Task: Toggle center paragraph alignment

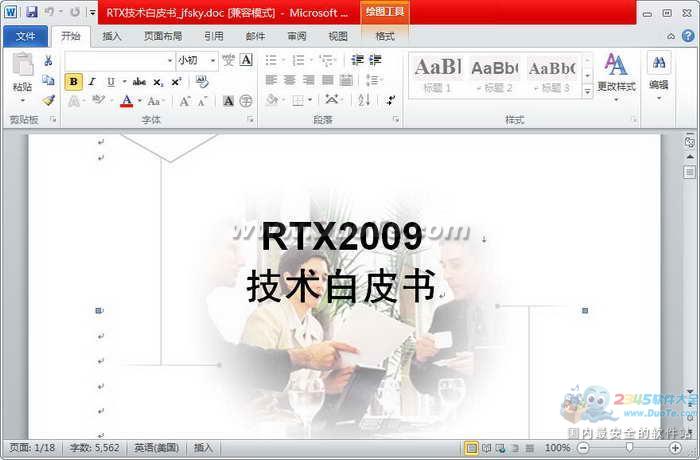Action: (x=289, y=80)
